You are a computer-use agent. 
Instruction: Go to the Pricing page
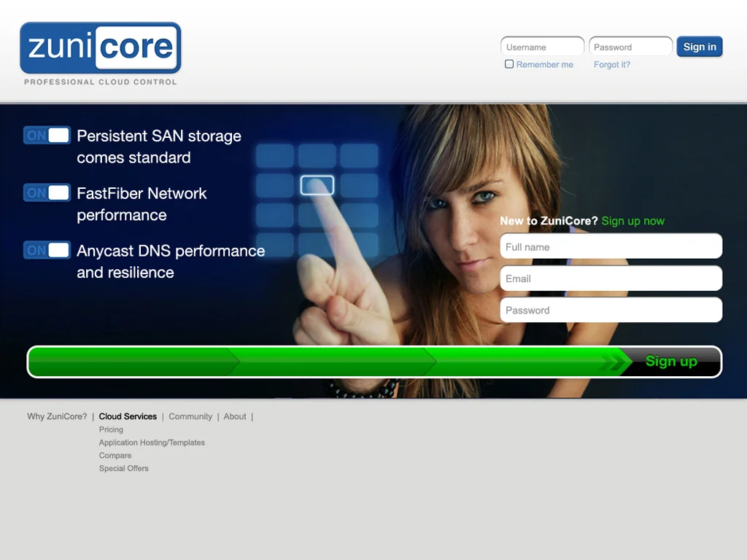click(111, 429)
